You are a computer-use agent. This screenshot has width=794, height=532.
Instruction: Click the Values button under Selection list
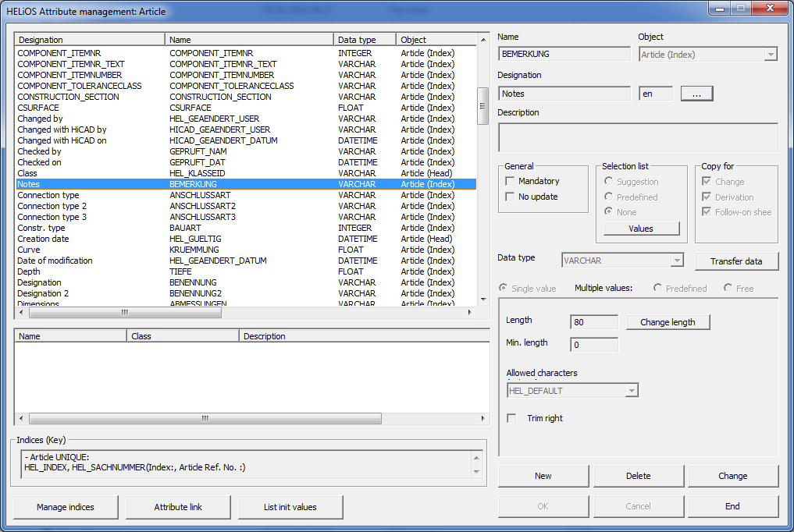coord(640,229)
